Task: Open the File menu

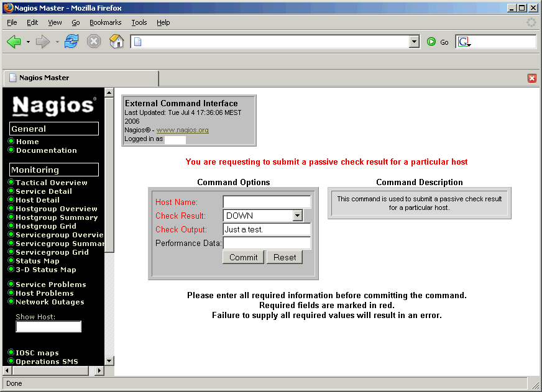Action: pyautogui.click(x=12, y=22)
